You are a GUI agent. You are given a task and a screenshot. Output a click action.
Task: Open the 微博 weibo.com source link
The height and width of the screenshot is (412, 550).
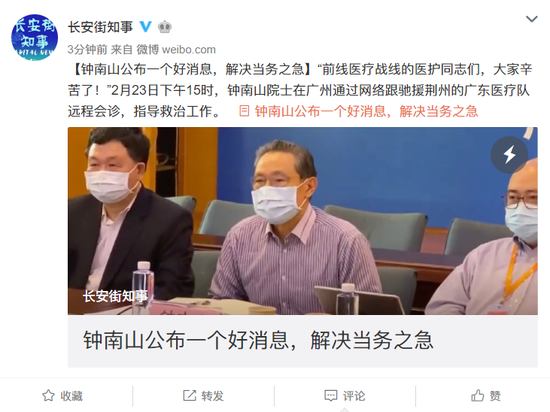(x=176, y=49)
